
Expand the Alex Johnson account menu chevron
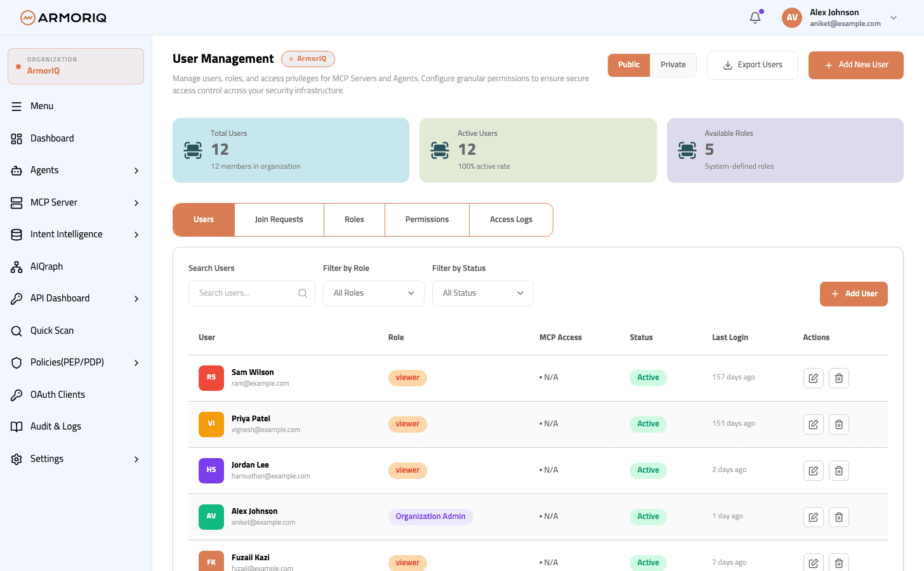coord(894,18)
